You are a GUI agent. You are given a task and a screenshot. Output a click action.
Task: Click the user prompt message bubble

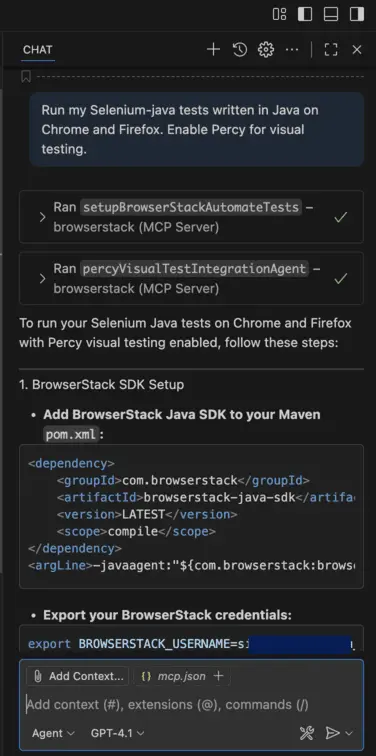pos(197,129)
